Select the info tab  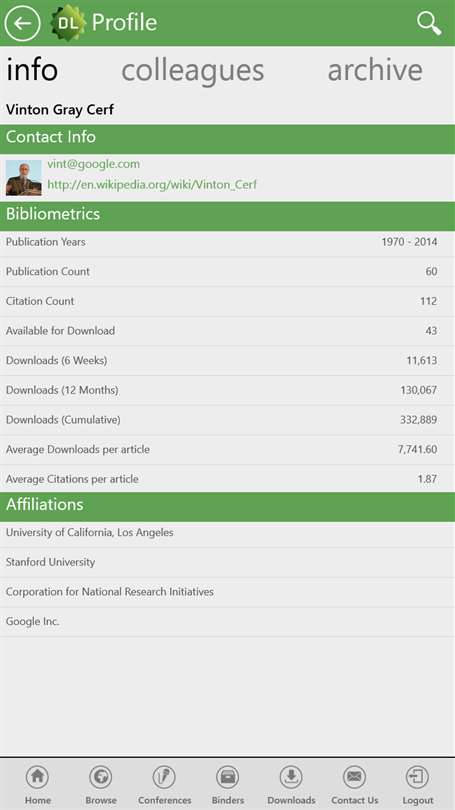(32, 70)
